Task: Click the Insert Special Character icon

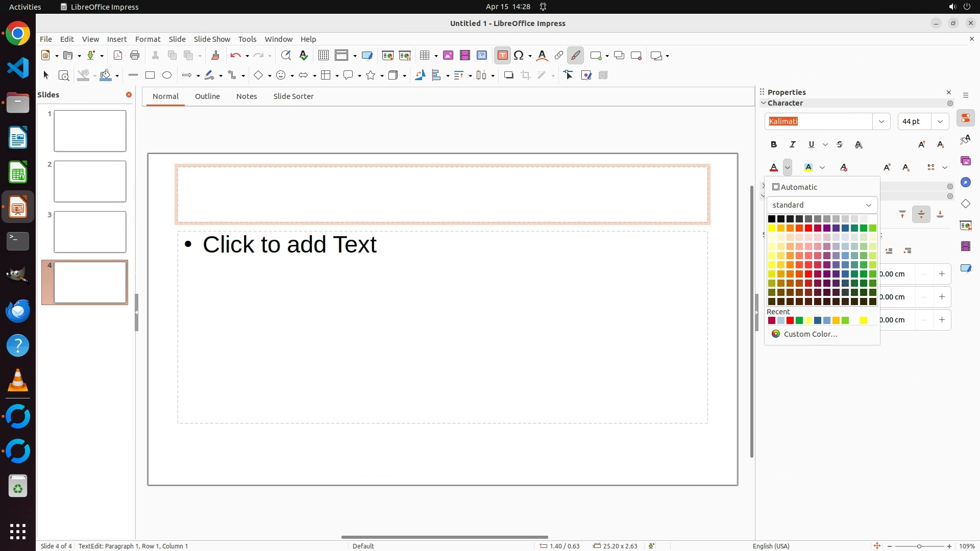Action: pos(519,56)
